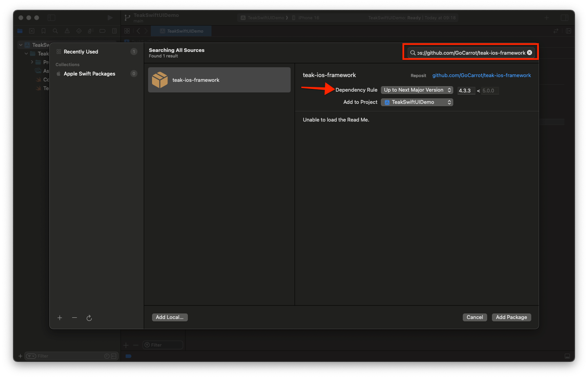Open Bookmark navigator
Image resolution: width=588 pixels, height=378 pixels.
click(x=44, y=31)
